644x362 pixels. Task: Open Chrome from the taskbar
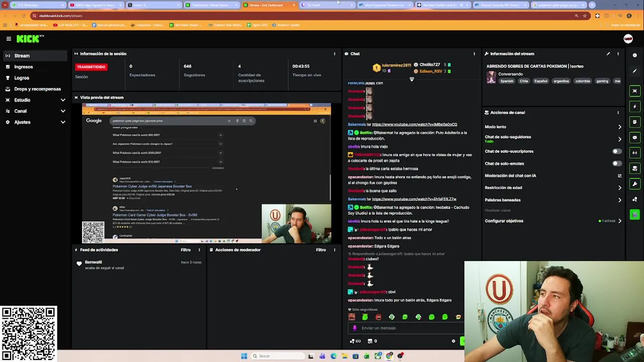pyautogui.click(x=389, y=356)
